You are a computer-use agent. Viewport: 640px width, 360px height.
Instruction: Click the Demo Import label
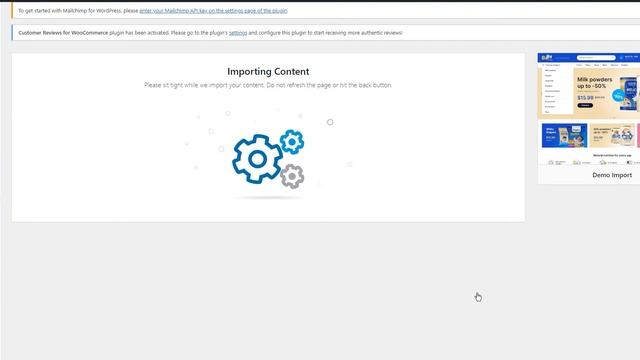click(612, 175)
